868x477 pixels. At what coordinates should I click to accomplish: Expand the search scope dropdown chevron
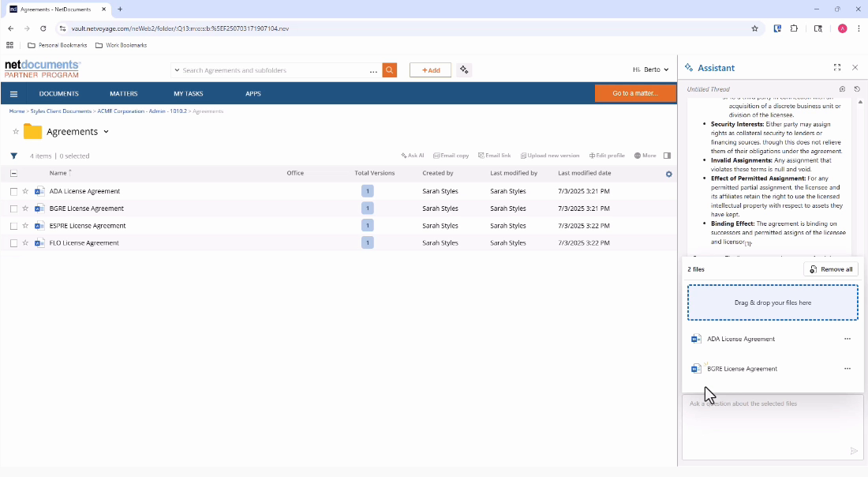177,70
